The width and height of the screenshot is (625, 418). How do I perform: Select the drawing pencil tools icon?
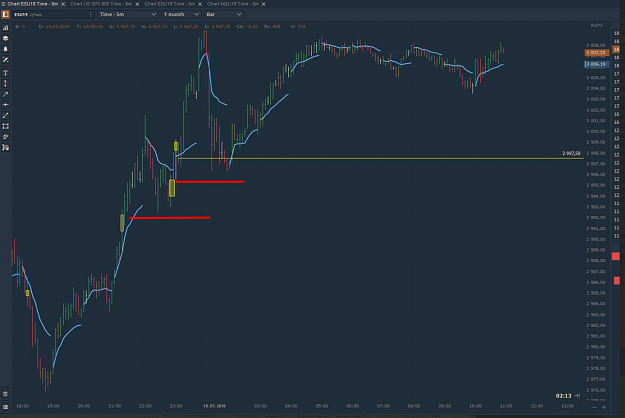tap(6, 60)
